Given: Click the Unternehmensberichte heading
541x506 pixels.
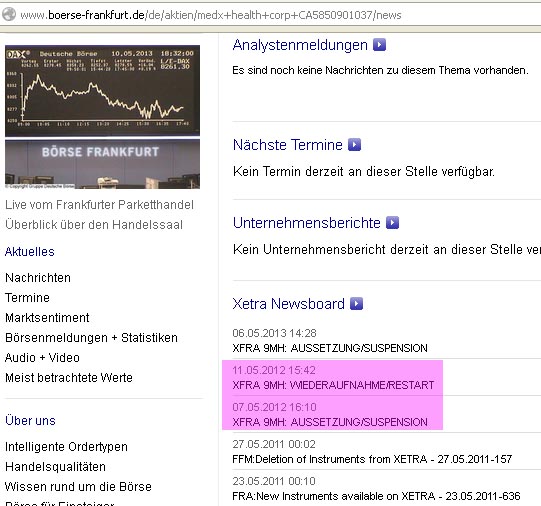Looking at the screenshot, I should [306, 223].
